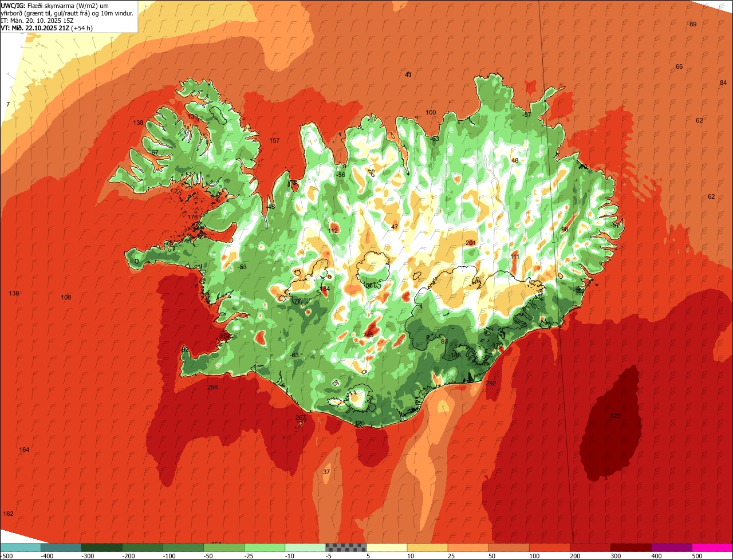Select the -10 pale green legend swatch

tap(305, 547)
